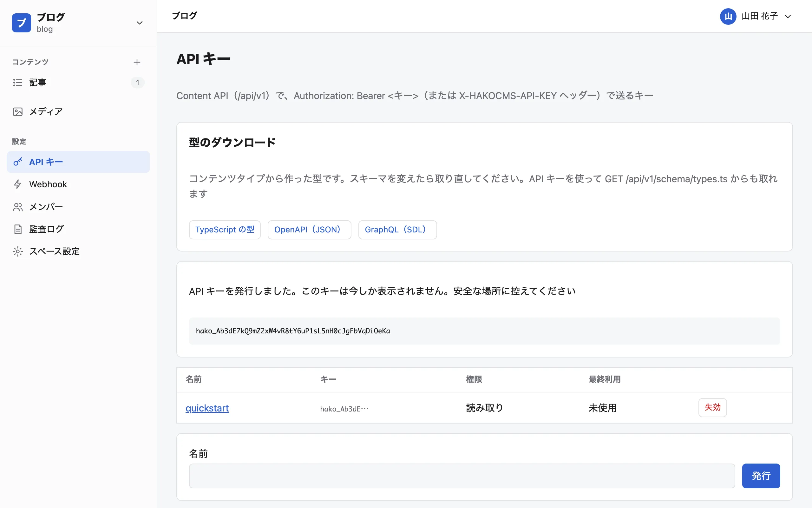Go to the メンバー page
812x508 pixels.
pos(78,207)
